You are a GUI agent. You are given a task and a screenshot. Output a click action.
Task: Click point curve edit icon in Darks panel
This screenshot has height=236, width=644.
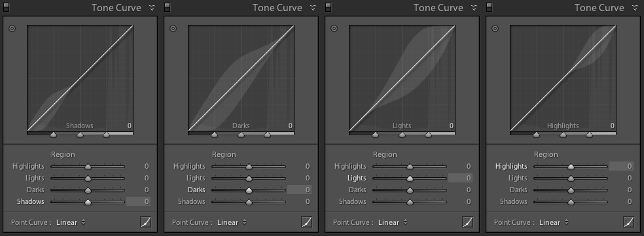[306, 222]
